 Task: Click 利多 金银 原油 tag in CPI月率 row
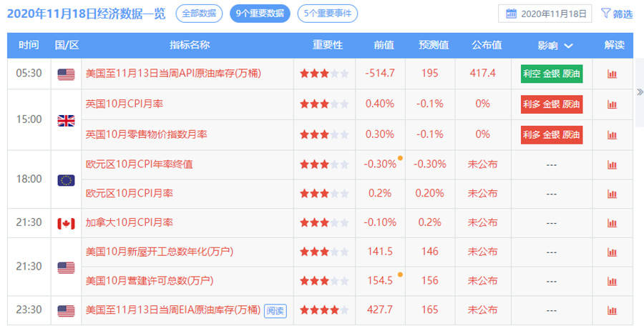tap(552, 104)
